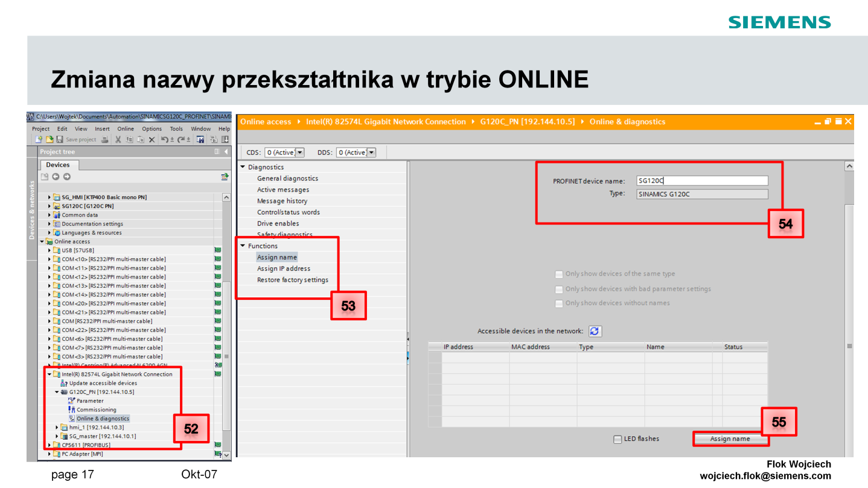The image size is (868, 488).
Task: Click the status icon beside PC Adapter [MPI]
Action: point(218,454)
